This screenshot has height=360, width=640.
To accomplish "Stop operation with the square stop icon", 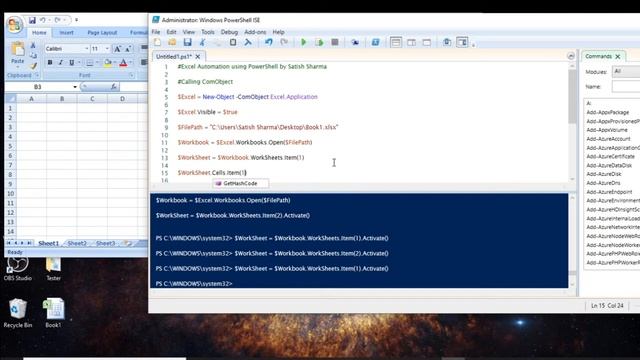I will click(x=335, y=42).
